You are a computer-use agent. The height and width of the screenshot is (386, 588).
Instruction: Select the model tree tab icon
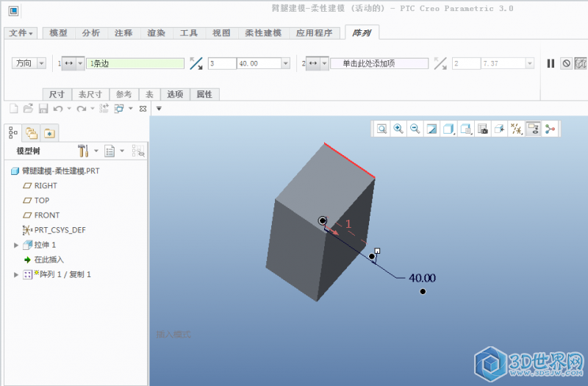tap(13, 133)
